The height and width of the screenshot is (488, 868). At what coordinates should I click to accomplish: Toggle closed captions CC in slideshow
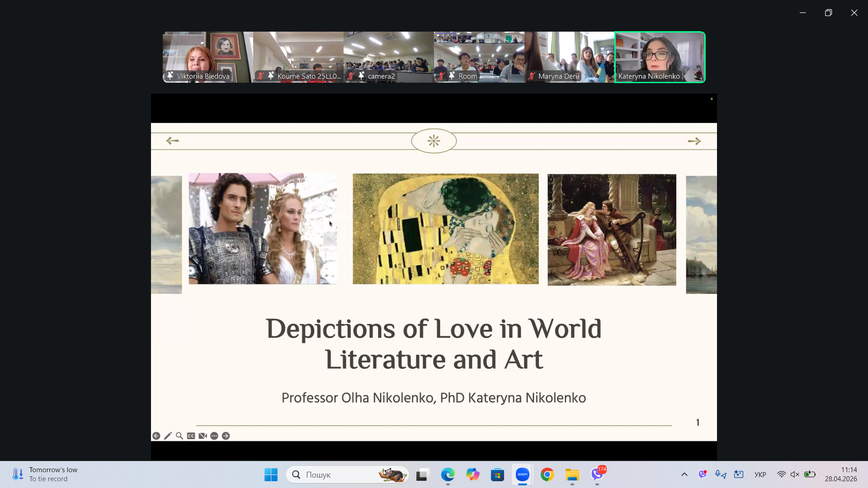(x=191, y=436)
